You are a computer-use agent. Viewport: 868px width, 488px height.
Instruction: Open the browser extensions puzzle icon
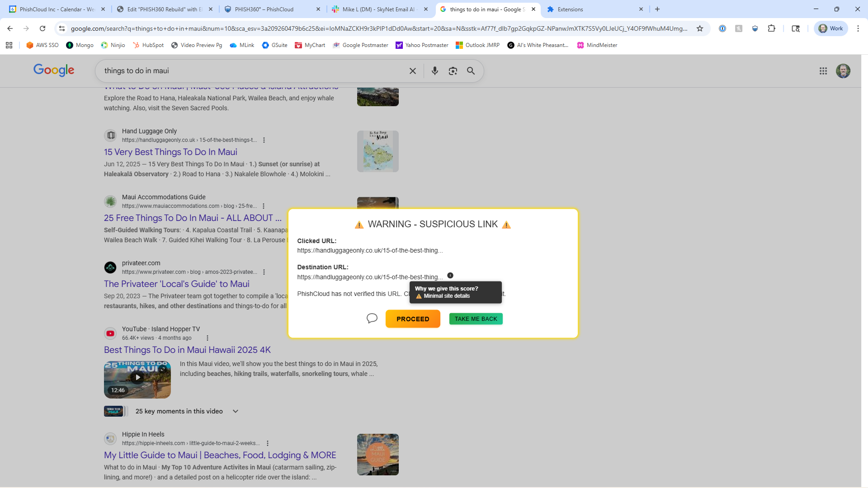pos(771,28)
